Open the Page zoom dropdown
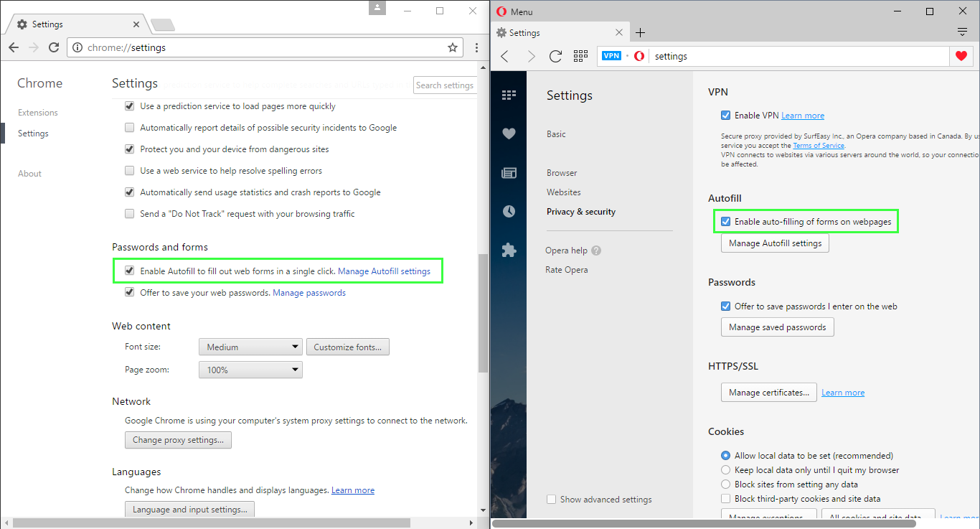 [250, 370]
